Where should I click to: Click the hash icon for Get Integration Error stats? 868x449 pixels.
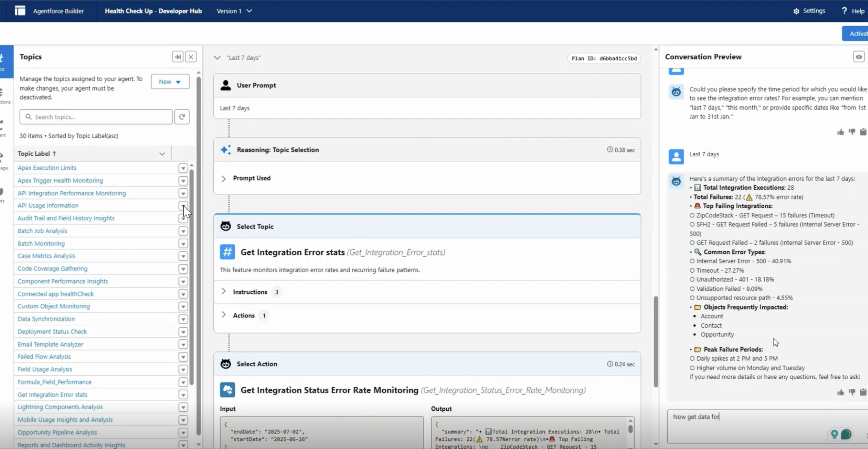227,252
